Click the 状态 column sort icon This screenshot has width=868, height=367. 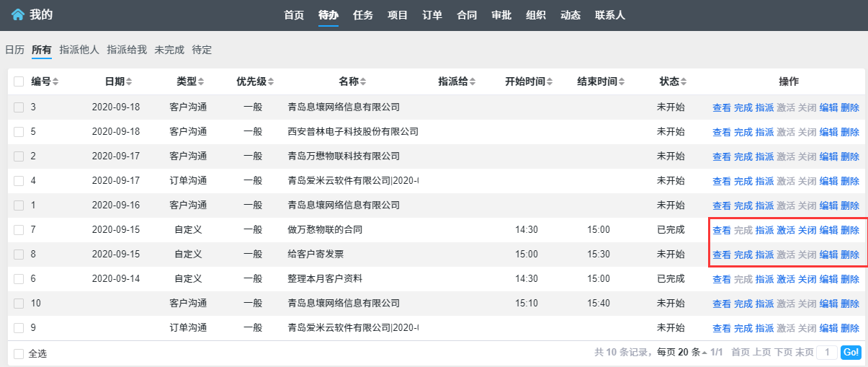[684, 82]
